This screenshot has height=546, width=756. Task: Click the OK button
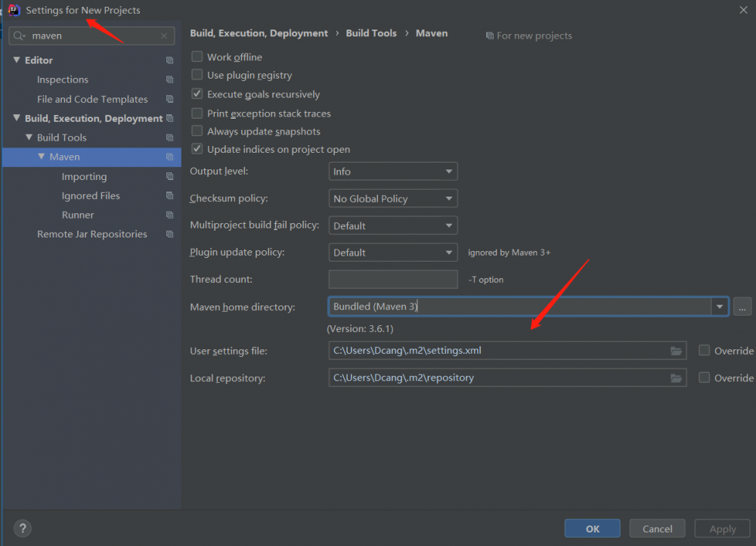[x=592, y=529]
